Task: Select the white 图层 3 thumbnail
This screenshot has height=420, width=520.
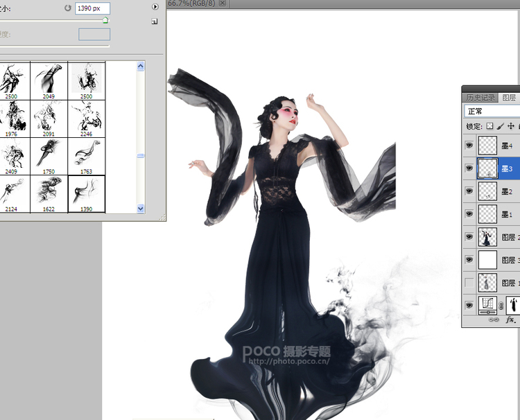Action: pyautogui.click(x=487, y=260)
